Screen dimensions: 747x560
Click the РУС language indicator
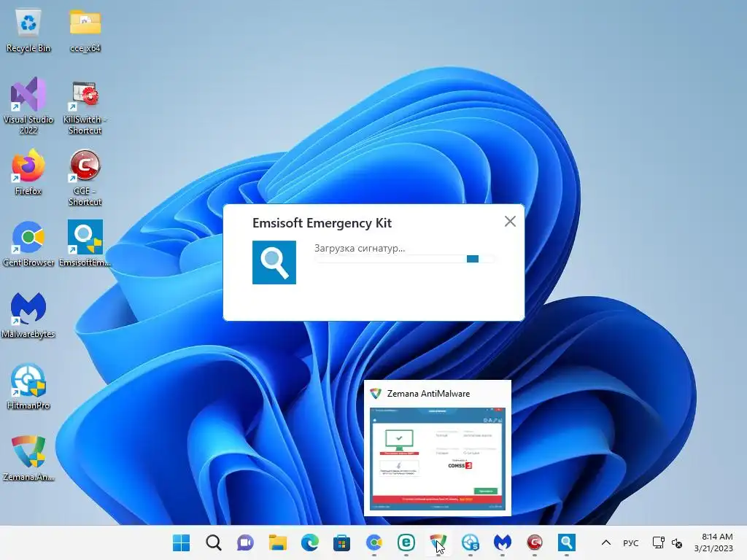(x=631, y=542)
